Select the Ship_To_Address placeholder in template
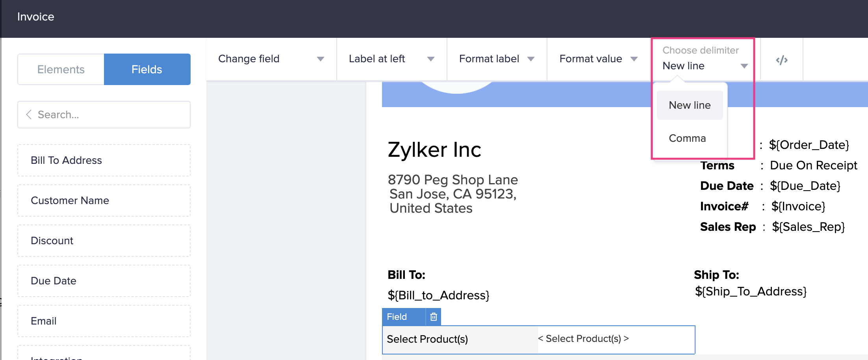868x360 pixels. 751,291
